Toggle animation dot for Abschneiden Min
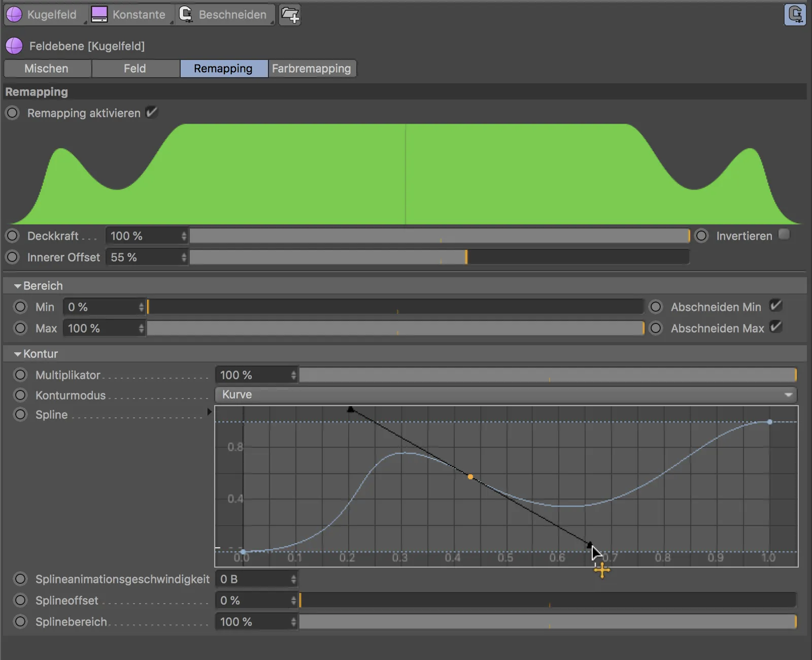 click(656, 307)
